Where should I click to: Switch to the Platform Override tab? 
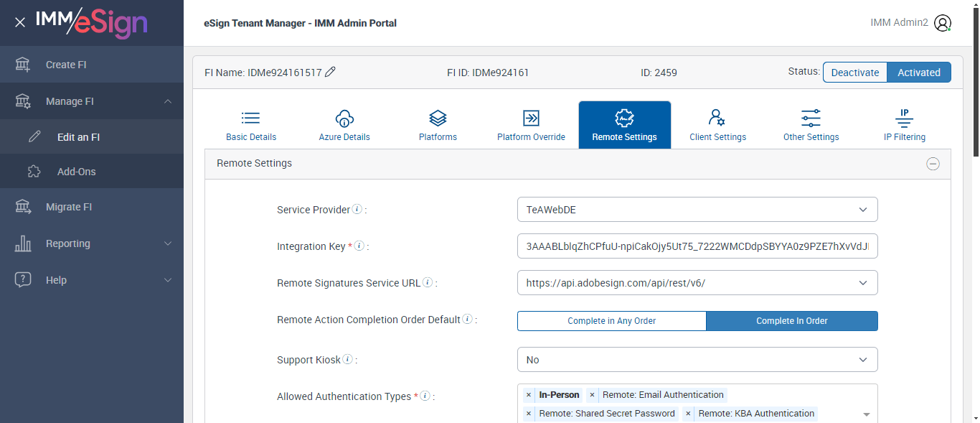pos(531,125)
